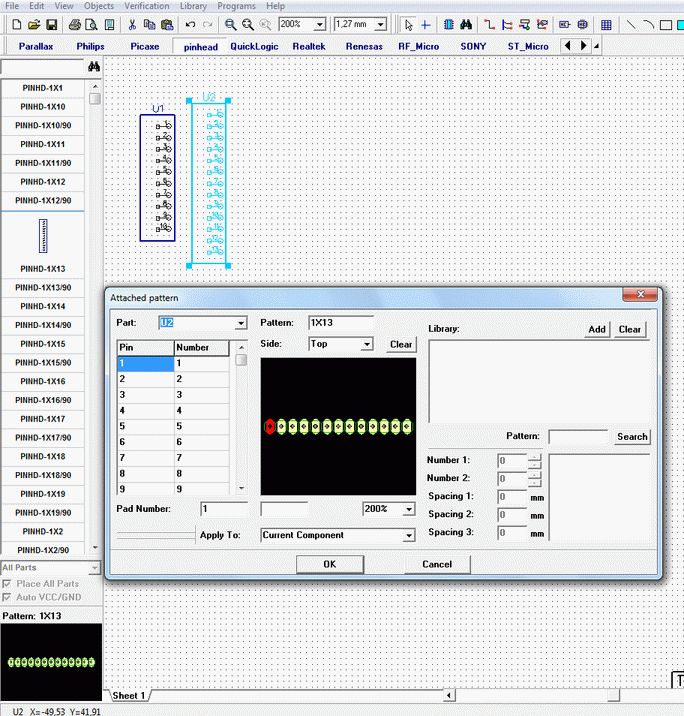Click the Pad Number input field
The width and height of the screenshot is (684, 716).
click(224, 509)
